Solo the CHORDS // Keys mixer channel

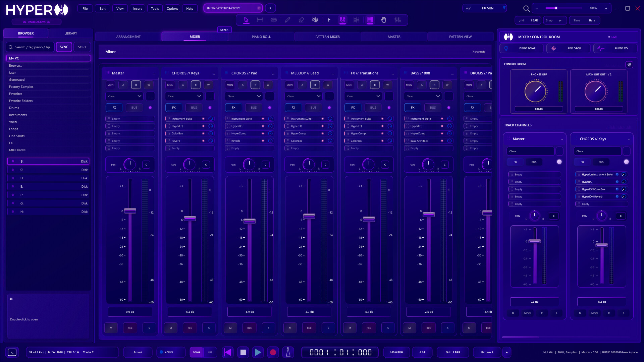[209, 328]
